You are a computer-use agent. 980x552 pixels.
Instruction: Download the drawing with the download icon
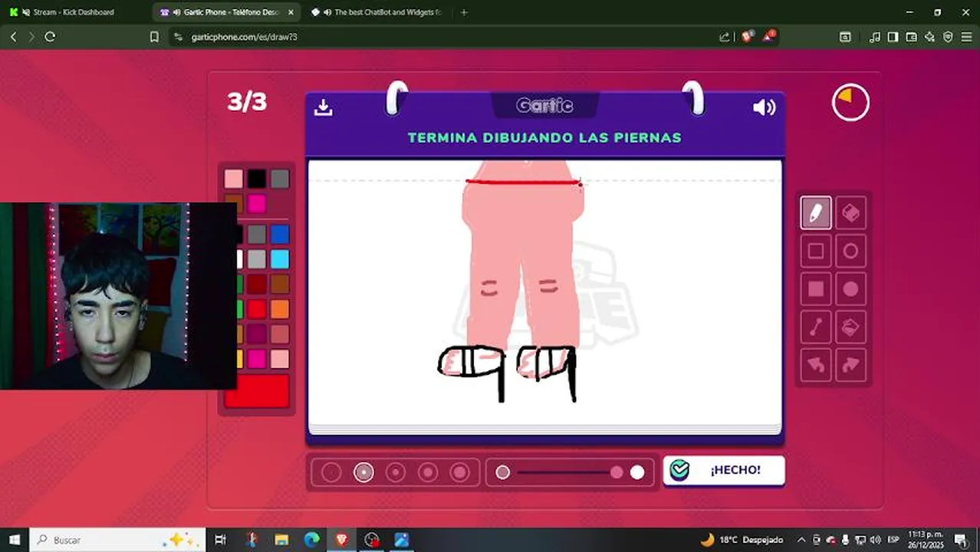tap(324, 107)
